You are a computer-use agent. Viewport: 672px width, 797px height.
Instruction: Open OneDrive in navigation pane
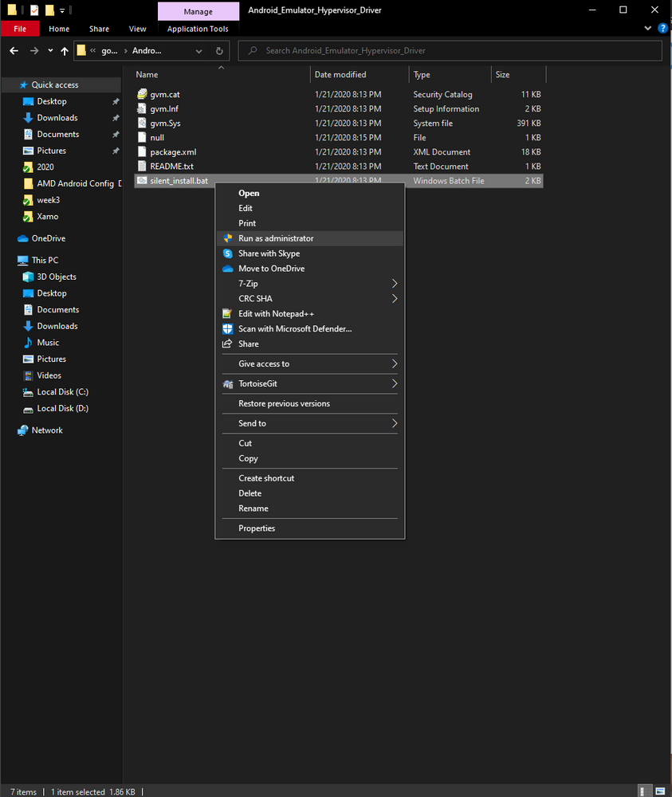point(49,238)
